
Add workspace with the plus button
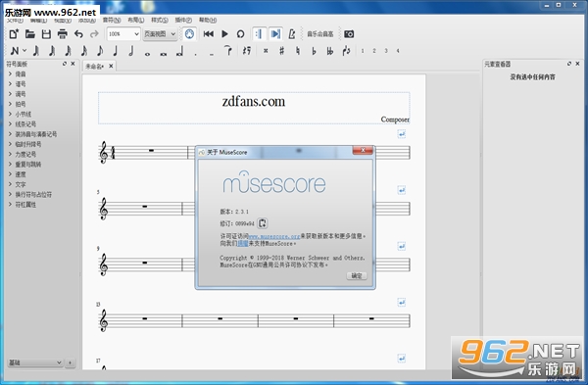(70, 362)
